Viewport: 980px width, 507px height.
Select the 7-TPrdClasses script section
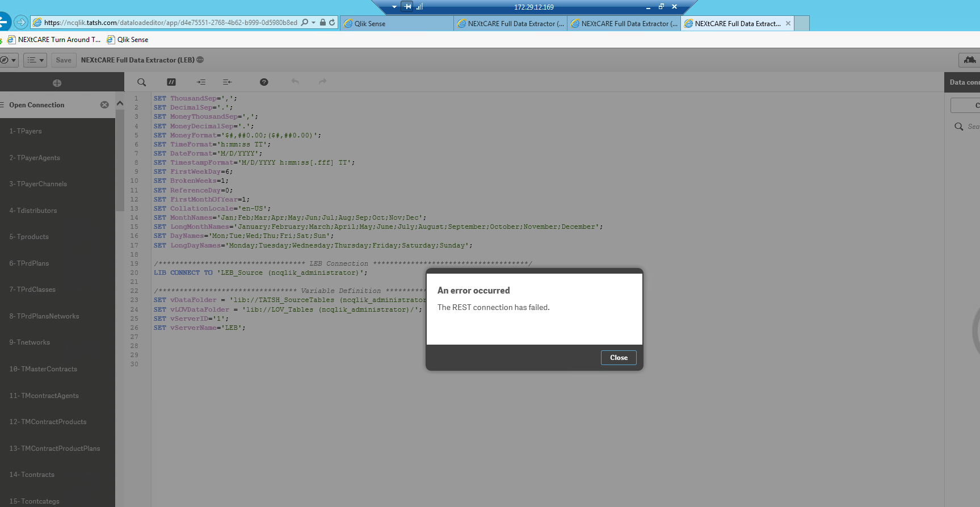(57, 290)
